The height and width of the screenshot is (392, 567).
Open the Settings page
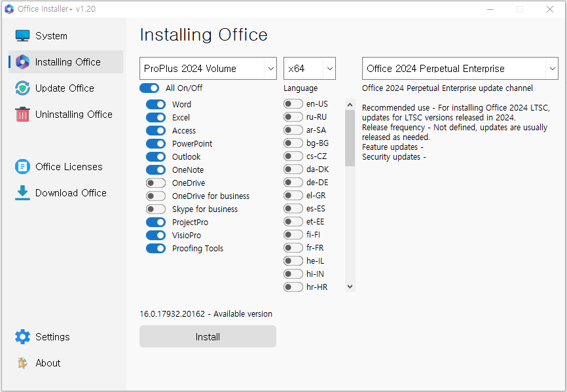click(x=66, y=337)
